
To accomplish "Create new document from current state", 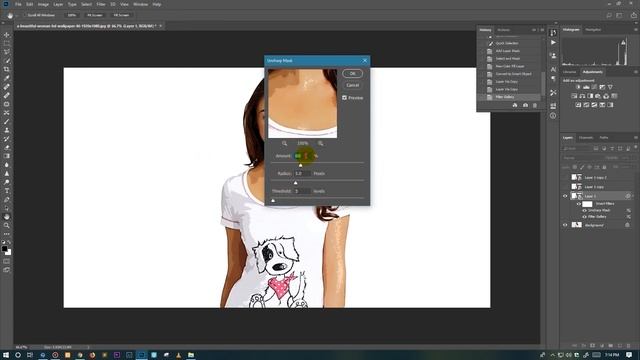I will click(515, 105).
